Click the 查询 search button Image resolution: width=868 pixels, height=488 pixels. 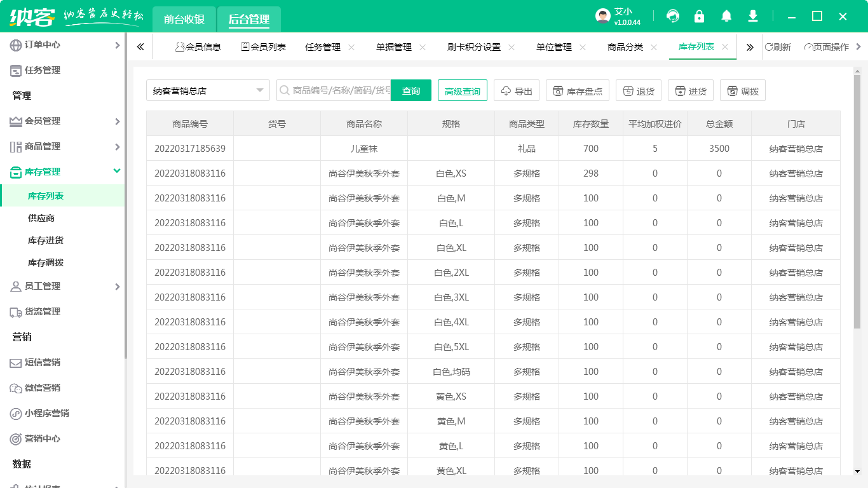(x=410, y=91)
